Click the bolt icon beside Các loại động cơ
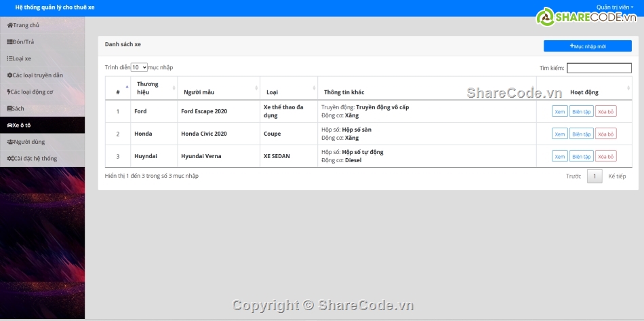 coord(9,92)
